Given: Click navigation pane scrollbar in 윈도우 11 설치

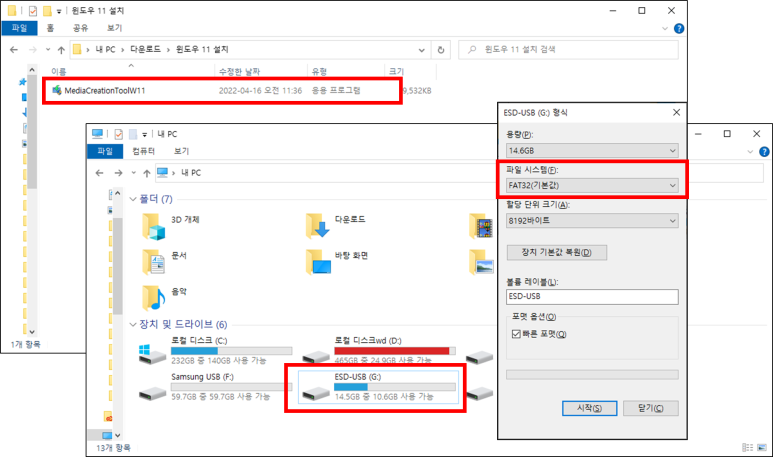Looking at the screenshot, I should pyautogui.click(x=32, y=131).
